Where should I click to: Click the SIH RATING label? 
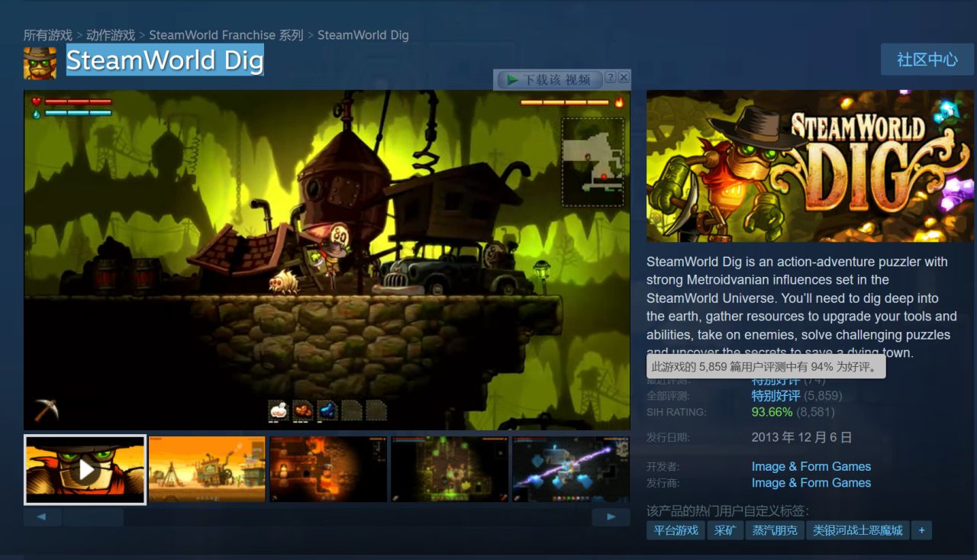pyautogui.click(x=676, y=412)
